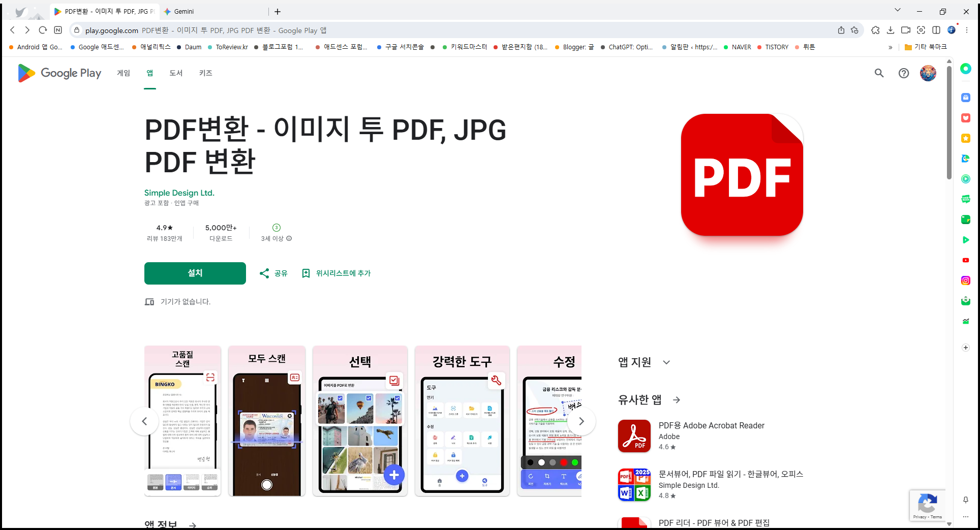980x530 pixels.
Task: Click the next screenshot carousel arrow
Action: click(581, 421)
